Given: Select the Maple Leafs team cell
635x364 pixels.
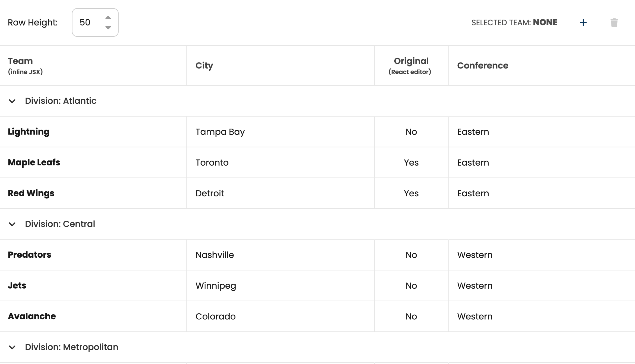Looking at the screenshot, I should [x=34, y=162].
